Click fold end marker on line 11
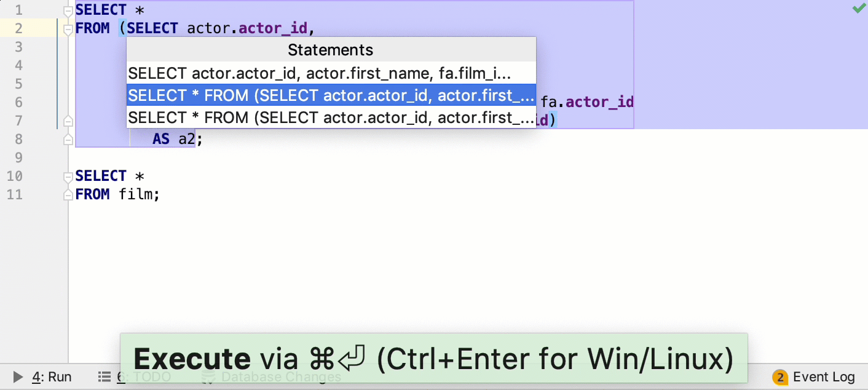This screenshot has width=868, height=390. coord(68,195)
